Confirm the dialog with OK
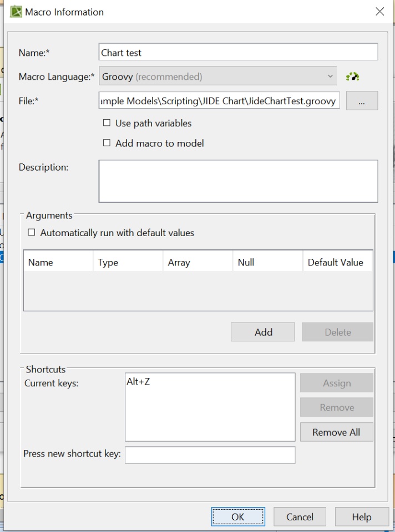This screenshot has width=395, height=532. (237, 517)
